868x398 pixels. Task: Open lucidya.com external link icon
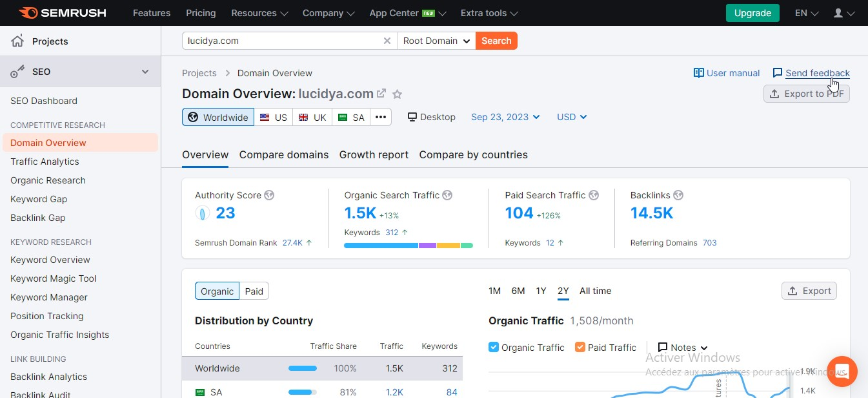pos(381,94)
